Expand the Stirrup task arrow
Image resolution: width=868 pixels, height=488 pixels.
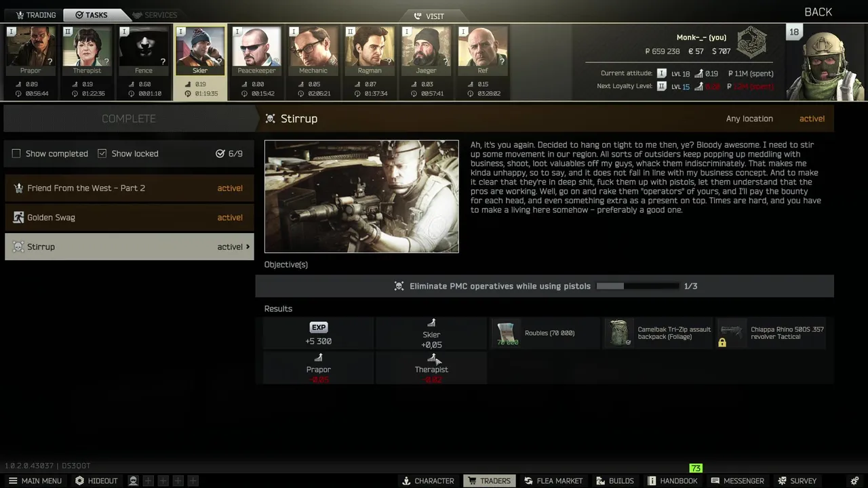click(x=248, y=247)
